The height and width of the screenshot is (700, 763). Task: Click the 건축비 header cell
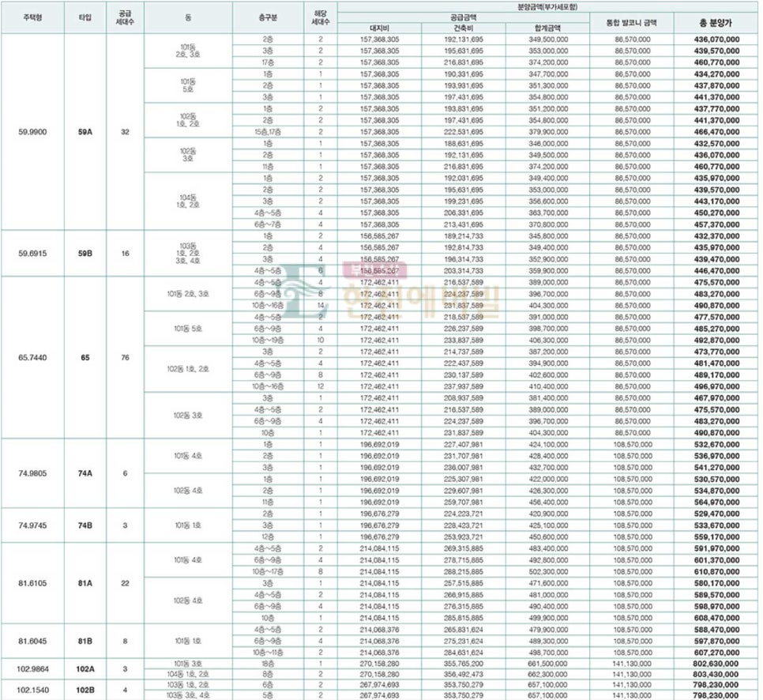tap(463, 28)
